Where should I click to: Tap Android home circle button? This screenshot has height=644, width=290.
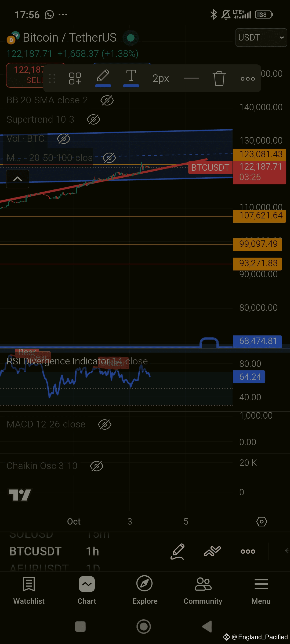[x=144, y=627]
